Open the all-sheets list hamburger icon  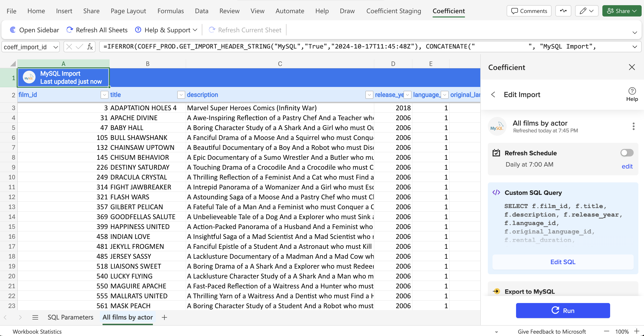pos(35,317)
